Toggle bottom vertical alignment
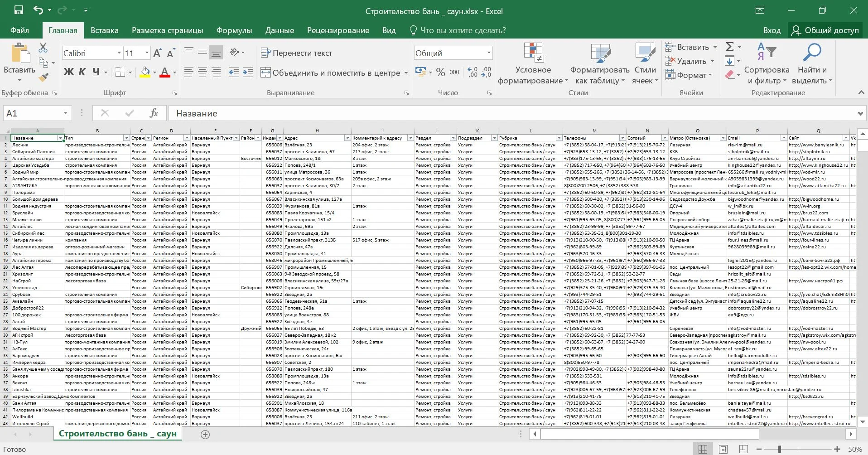The image size is (868, 455). [x=216, y=52]
